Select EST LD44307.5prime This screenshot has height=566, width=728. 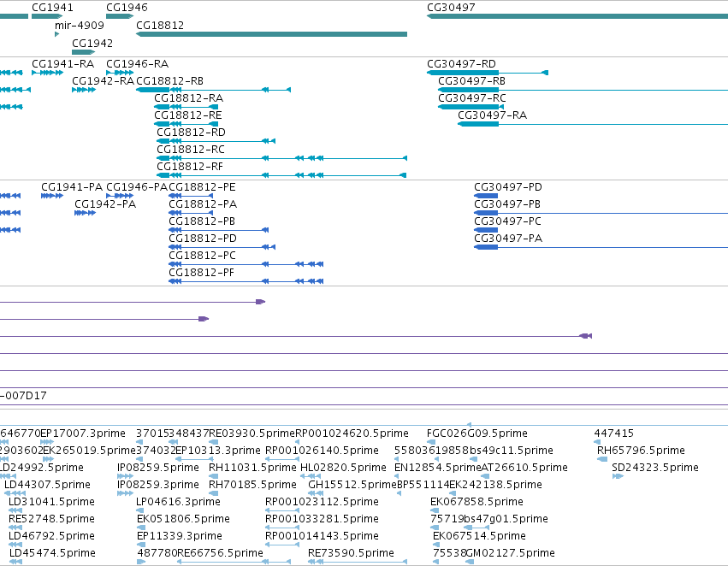[47, 485]
